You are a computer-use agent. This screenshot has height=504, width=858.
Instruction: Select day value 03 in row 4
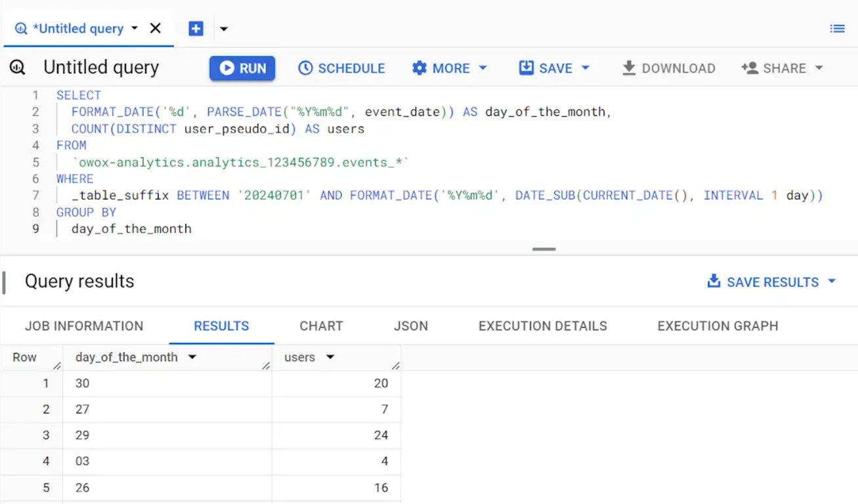click(82, 461)
